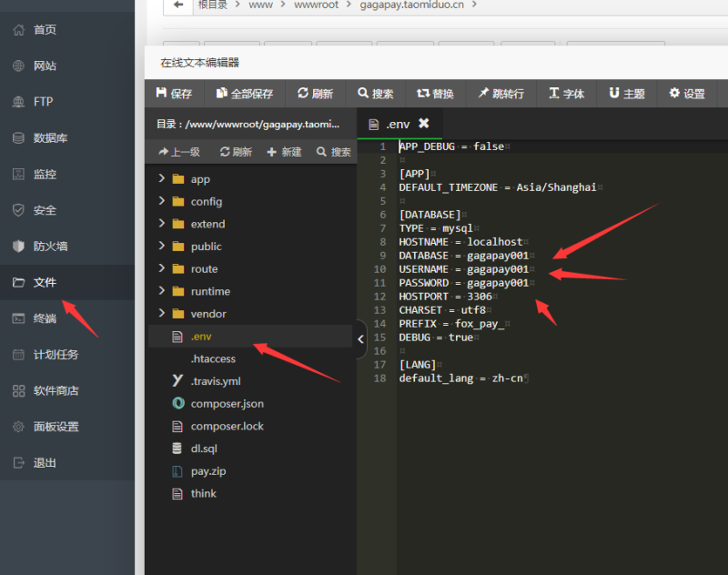Click the vendor folder icon

click(x=178, y=314)
